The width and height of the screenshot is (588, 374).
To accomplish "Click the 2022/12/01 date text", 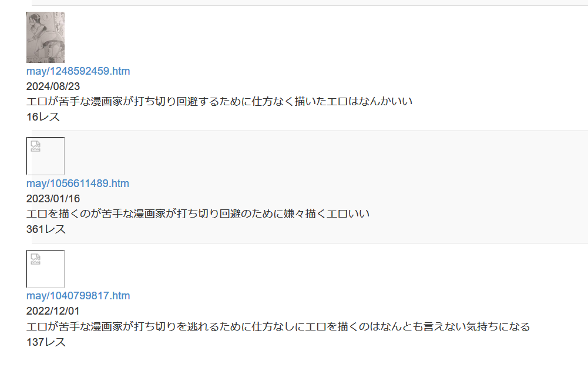I will [x=53, y=311].
